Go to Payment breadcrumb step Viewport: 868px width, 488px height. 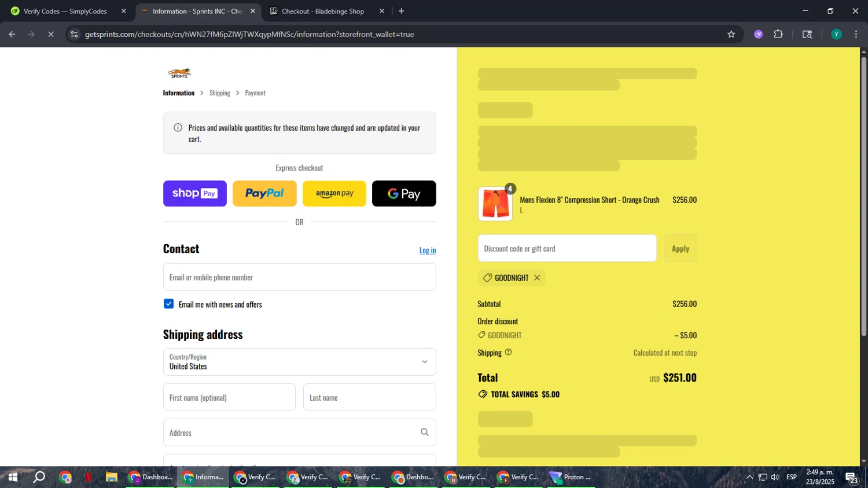(x=255, y=93)
